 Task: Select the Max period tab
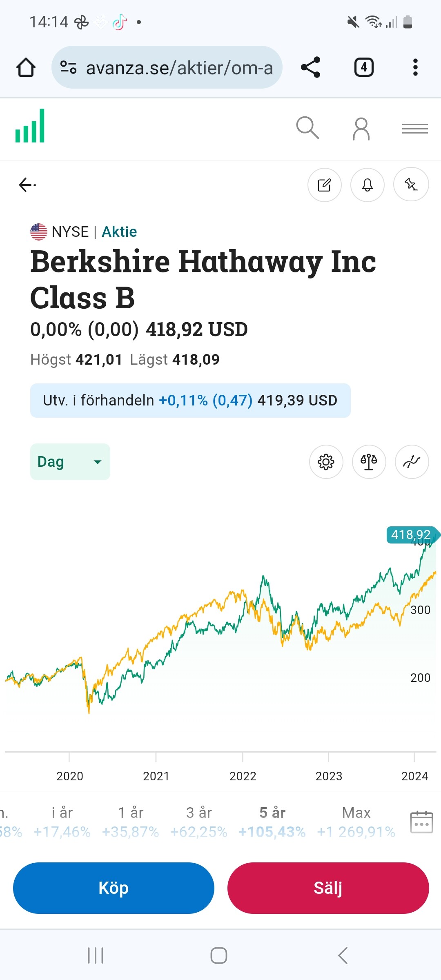[x=356, y=822]
